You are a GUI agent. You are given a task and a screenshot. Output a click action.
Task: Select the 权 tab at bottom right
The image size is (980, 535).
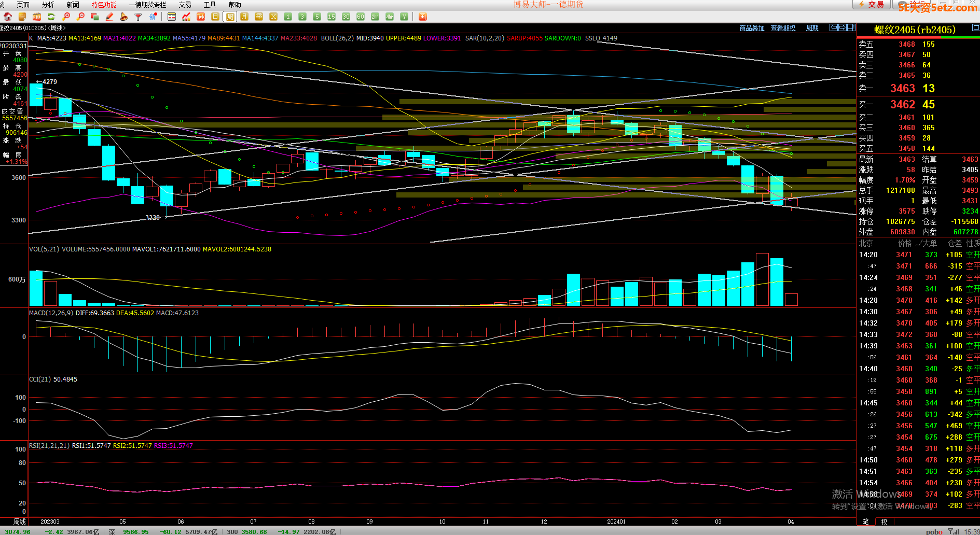(x=884, y=522)
